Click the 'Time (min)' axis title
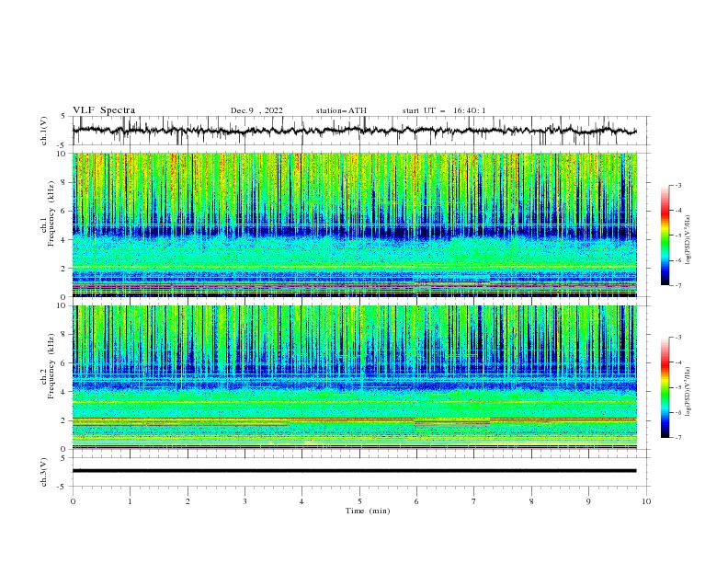 click(368, 511)
